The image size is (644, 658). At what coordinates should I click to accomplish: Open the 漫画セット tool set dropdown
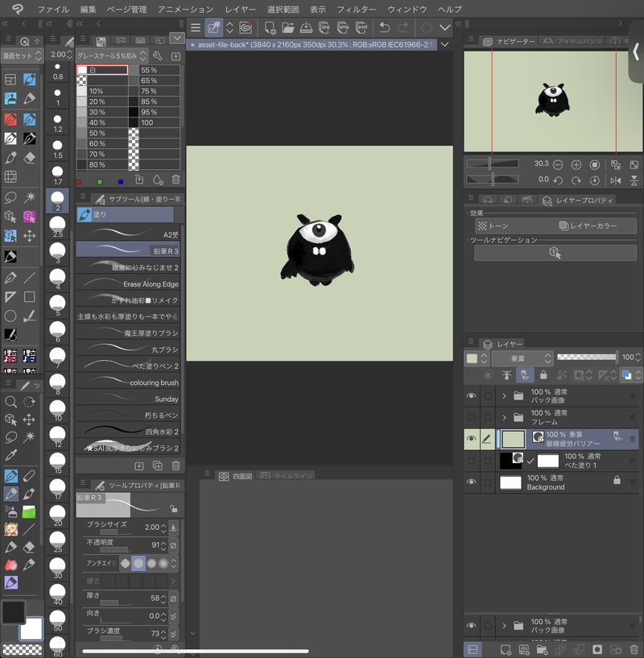[x=22, y=56]
